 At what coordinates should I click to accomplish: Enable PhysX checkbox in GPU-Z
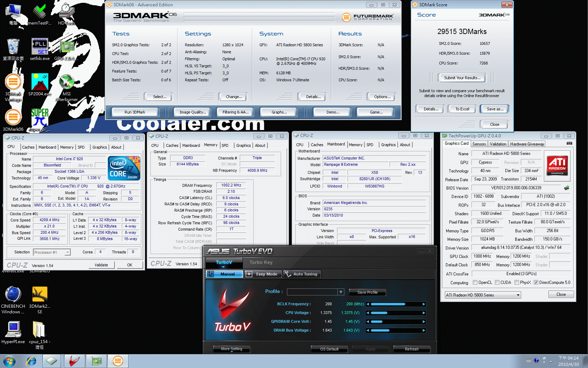517,282
